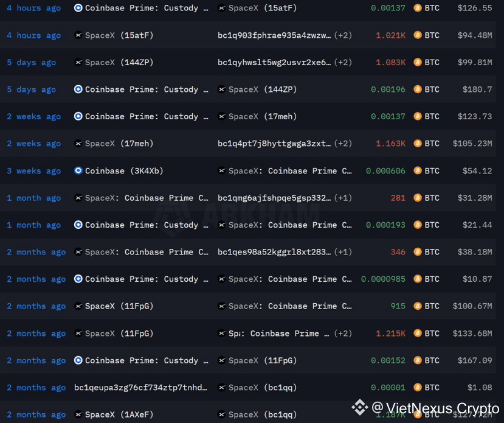This screenshot has width=504, height=423.
Task: Open Coinbase Prime: Custody sender in the $126.55 row
Action: [147, 8]
